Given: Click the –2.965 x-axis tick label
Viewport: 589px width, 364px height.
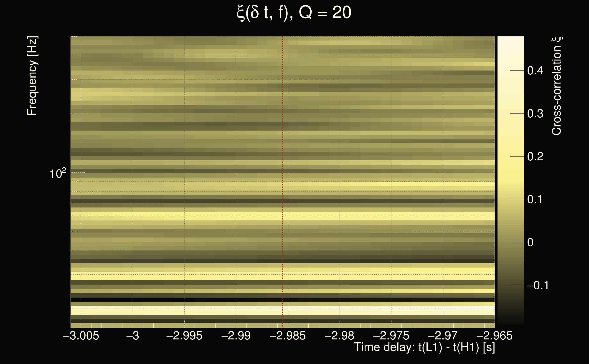Looking at the screenshot, I should point(494,336).
